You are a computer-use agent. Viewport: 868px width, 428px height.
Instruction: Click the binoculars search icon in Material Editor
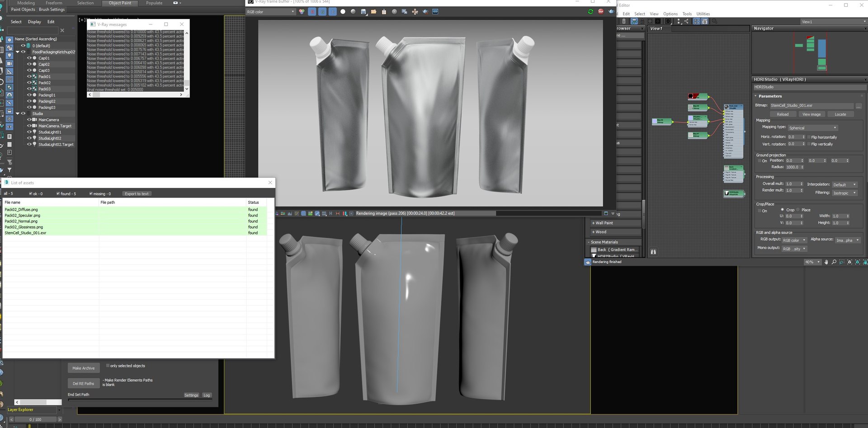pos(653,252)
